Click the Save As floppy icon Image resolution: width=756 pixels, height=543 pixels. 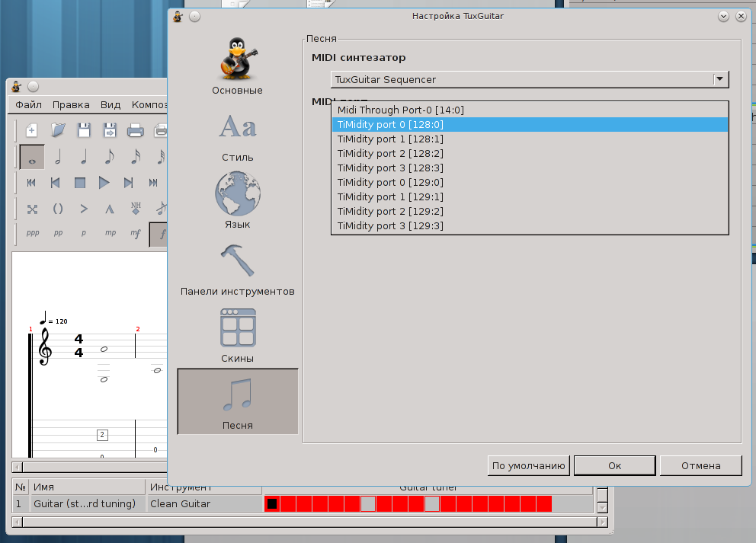point(110,130)
